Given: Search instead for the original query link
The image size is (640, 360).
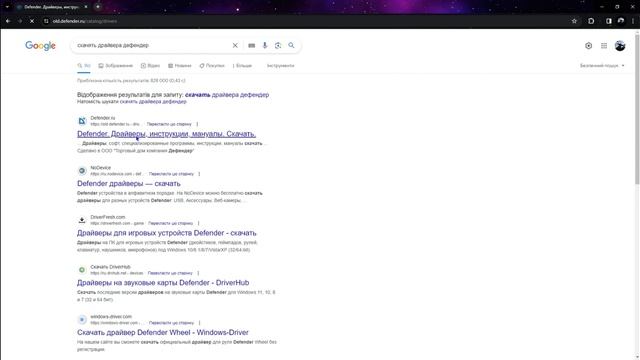Looking at the screenshot, I should click(x=153, y=102).
